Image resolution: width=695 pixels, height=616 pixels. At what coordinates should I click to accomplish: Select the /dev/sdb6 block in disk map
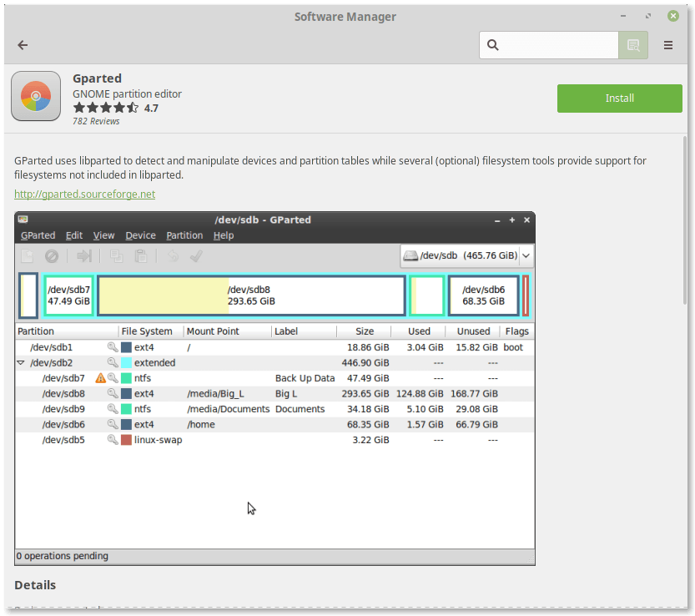pos(484,295)
